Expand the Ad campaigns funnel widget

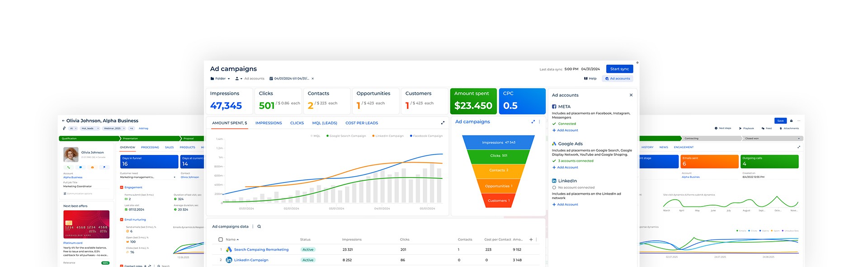[533, 122]
